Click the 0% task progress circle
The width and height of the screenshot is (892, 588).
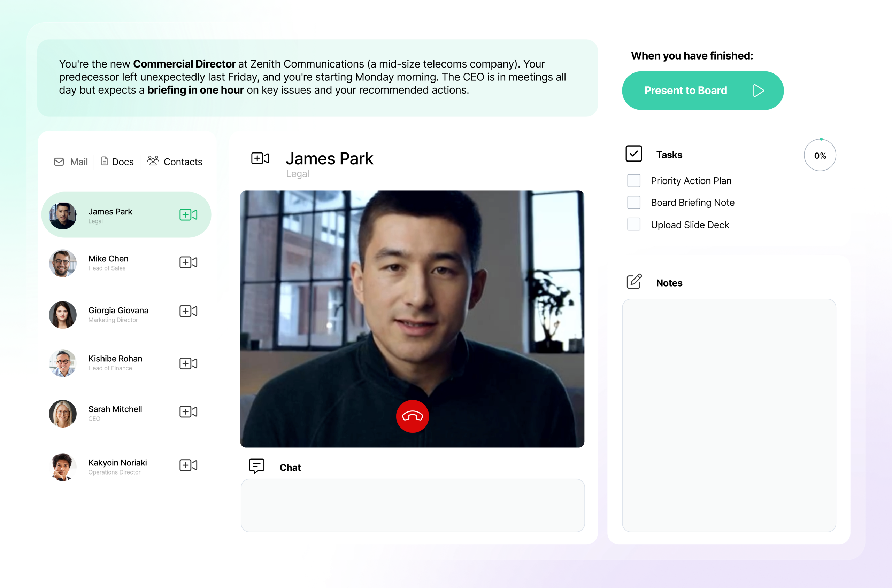[820, 155]
